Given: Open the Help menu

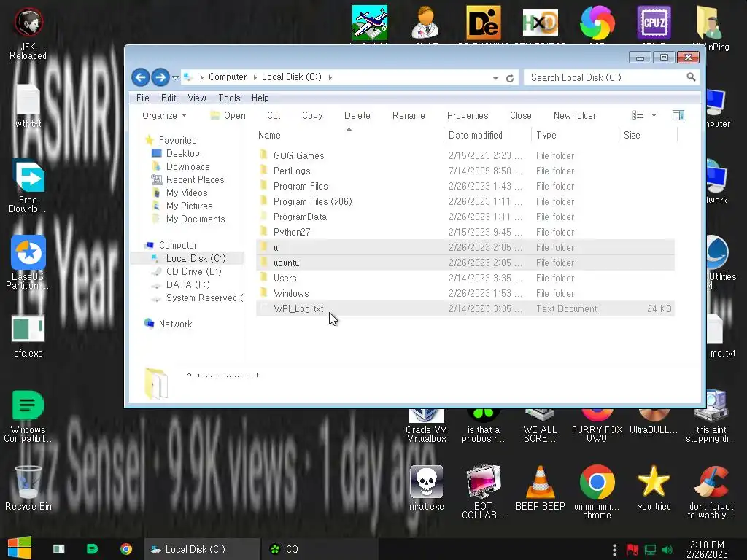Looking at the screenshot, I should 260,98.
